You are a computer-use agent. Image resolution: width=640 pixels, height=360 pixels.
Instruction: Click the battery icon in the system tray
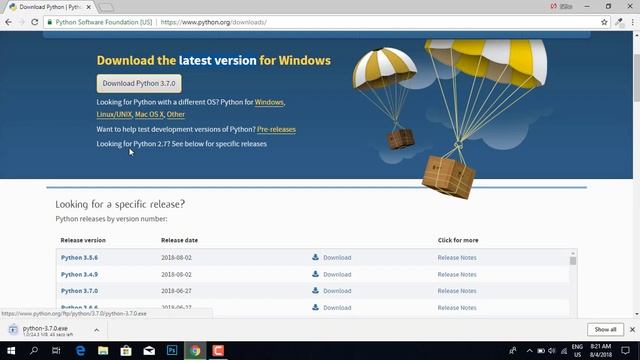541,351
